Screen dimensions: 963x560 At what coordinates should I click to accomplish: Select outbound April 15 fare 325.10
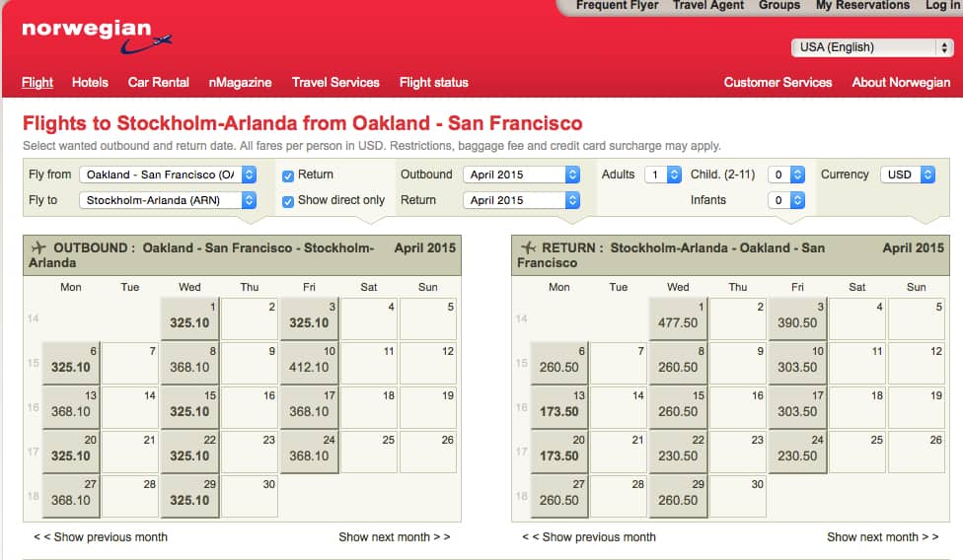(x=189, y=407)
